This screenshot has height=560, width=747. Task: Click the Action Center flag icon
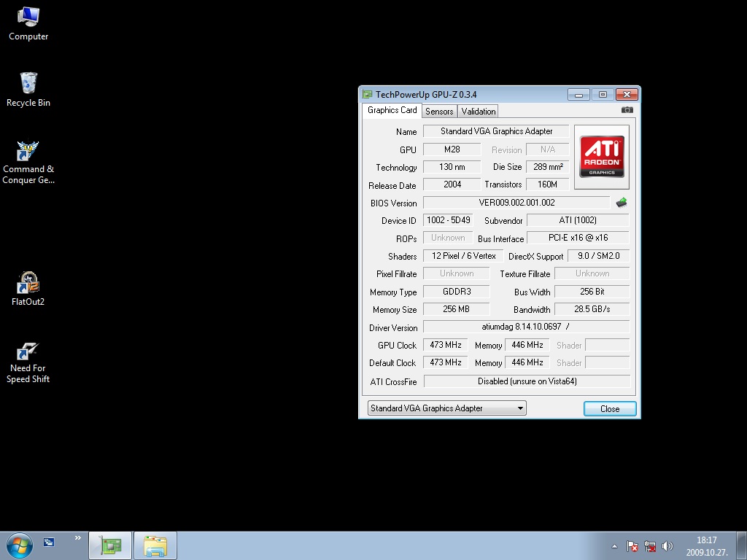(x=632, y=546)
